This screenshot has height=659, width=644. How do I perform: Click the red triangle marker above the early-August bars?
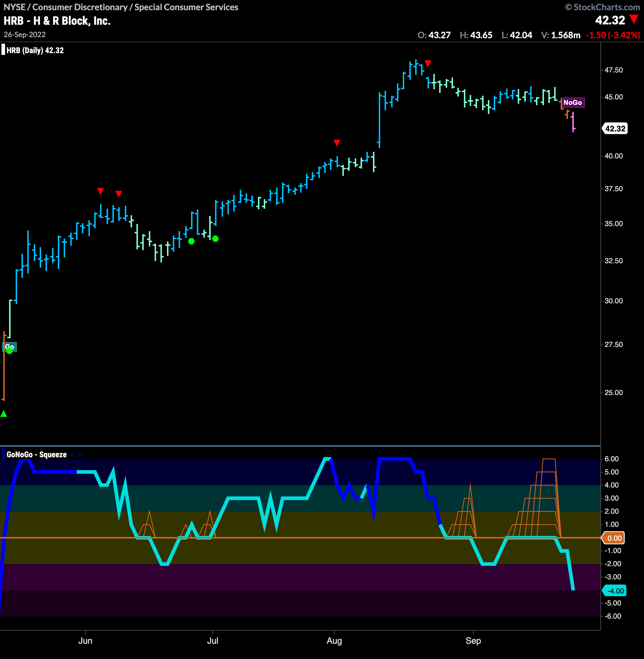pyautogui.click(x=337, y=143)
